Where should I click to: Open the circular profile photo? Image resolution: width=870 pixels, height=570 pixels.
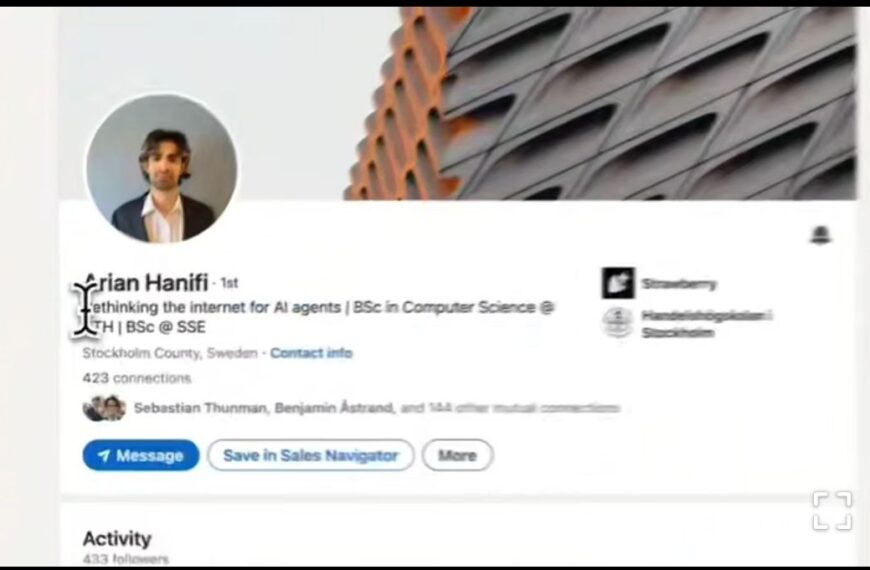[162, 169]
